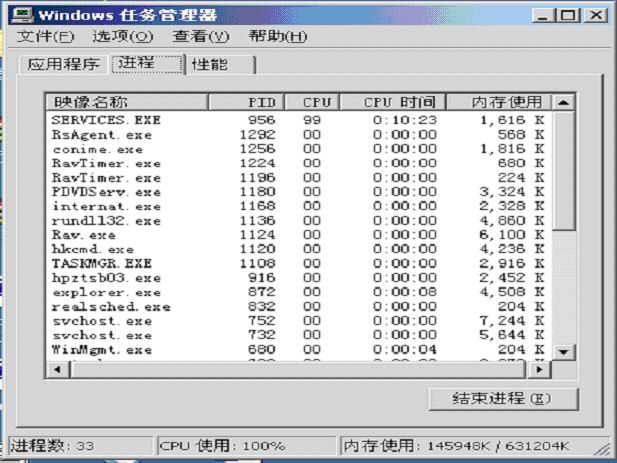Select the SERVICES.EXE process row
The image size is (617, 463).
pyautogui.click(x=299, y=120)
